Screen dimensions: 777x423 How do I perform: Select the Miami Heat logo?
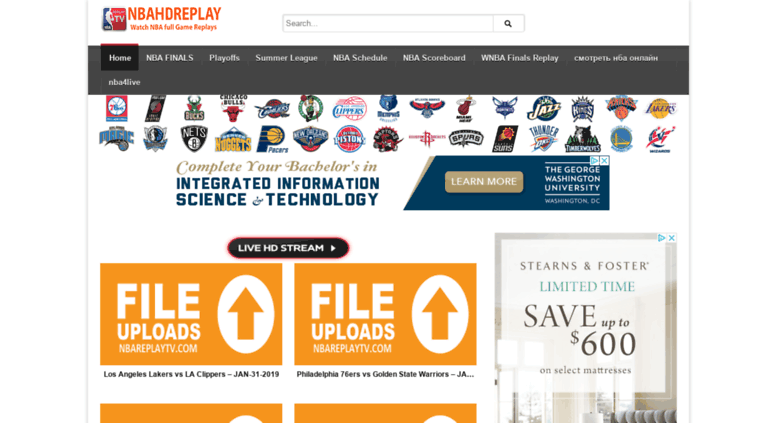pos(466,109)
